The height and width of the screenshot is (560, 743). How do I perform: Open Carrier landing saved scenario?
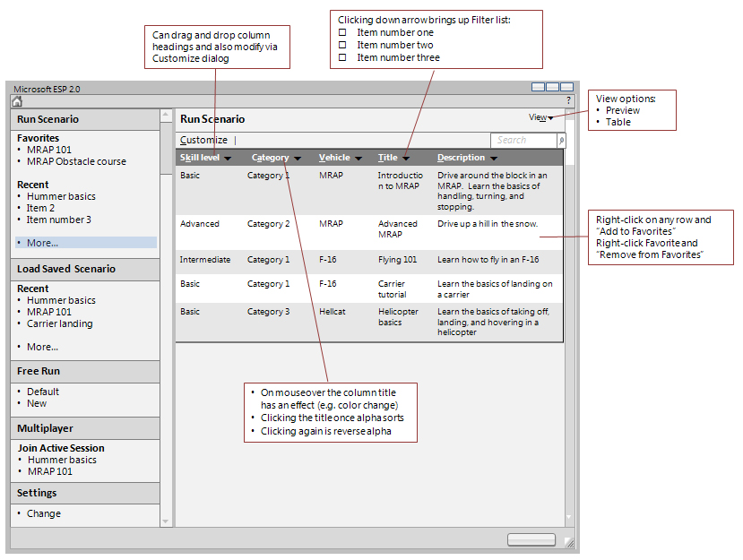60,324
